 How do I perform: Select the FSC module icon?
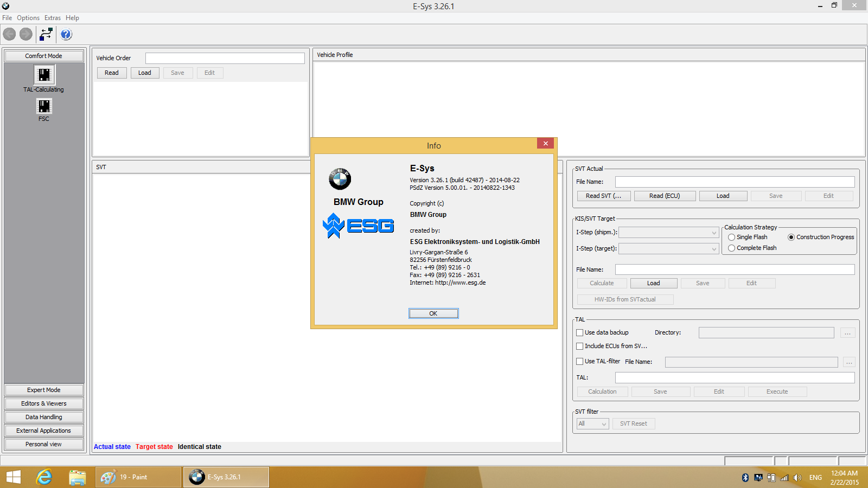pos(44,106)
